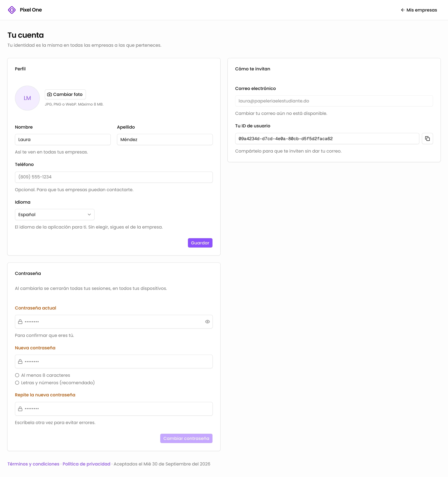This screenshot has height=477, width=448.
Task: Save profile with Guardar button
Action: pos(200,243)
